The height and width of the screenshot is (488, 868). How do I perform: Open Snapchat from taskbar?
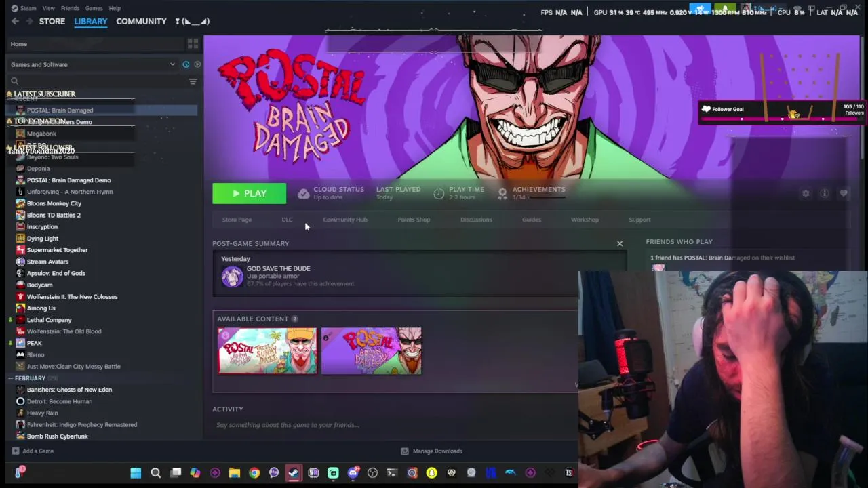pyautogui.click(x=431, y=473)
